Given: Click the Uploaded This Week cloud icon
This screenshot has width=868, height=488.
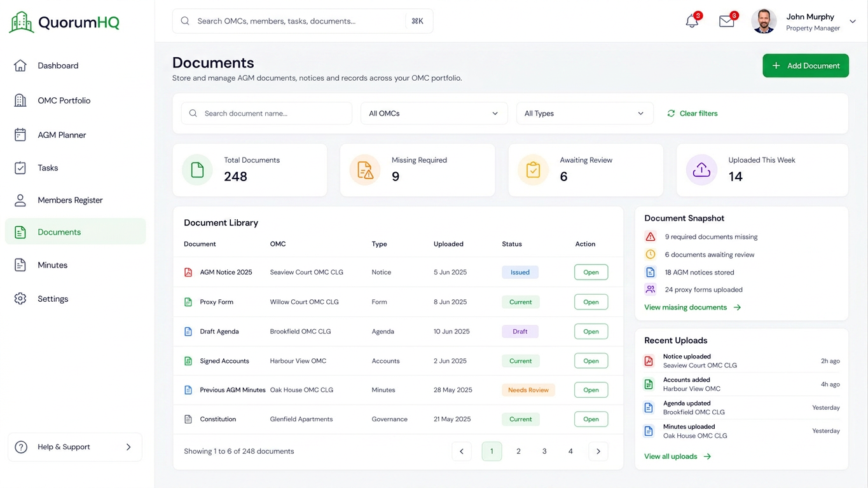Looking at the screenshot, I should click(x=701, y=170).
